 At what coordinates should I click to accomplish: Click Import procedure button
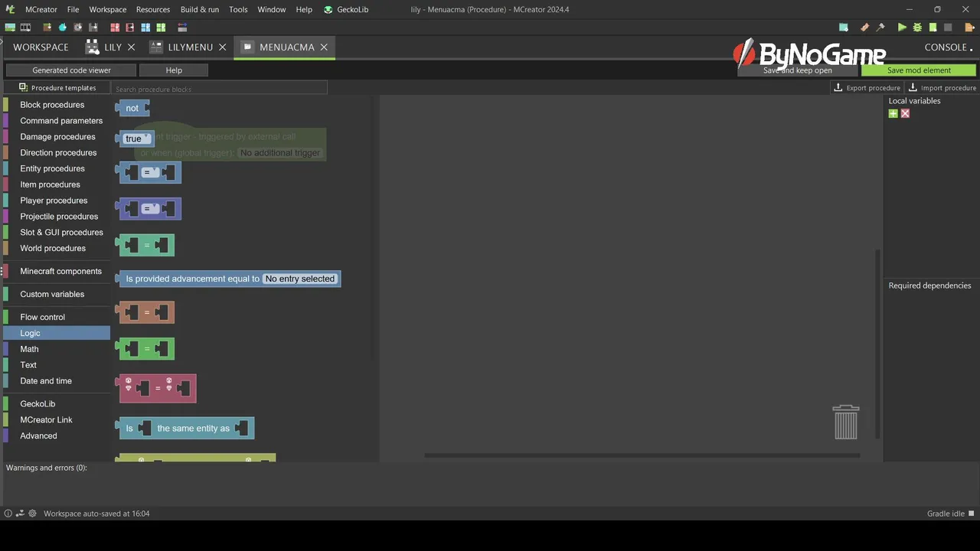pyautogui.click(x=942, y=88)
